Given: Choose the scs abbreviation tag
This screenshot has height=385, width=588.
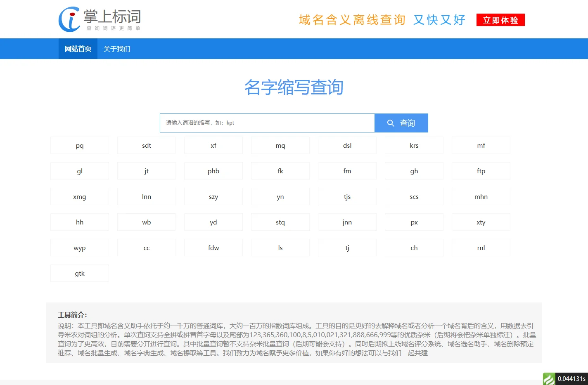Looking at the screenshot, I should point(414,196).
